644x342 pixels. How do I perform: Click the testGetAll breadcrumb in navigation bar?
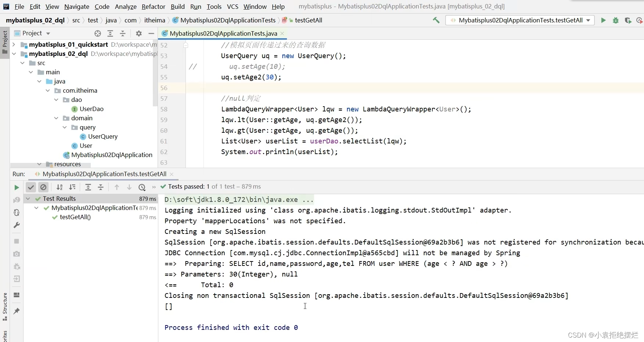[308, 20]
